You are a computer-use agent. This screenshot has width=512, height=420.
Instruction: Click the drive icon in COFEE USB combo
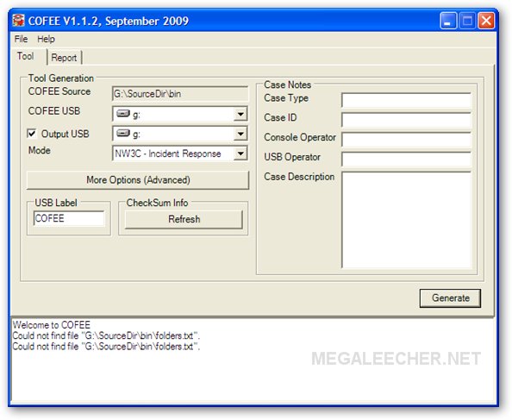point(123,114)
